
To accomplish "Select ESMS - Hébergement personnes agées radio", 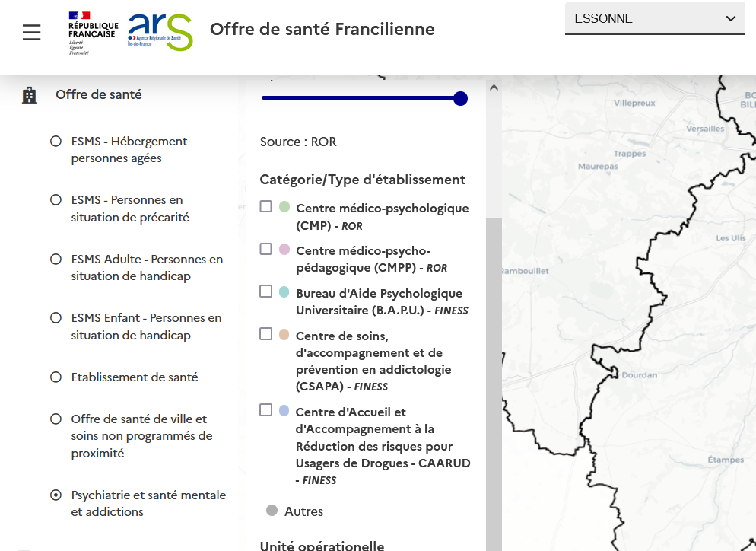I will [x=56, y=142].
